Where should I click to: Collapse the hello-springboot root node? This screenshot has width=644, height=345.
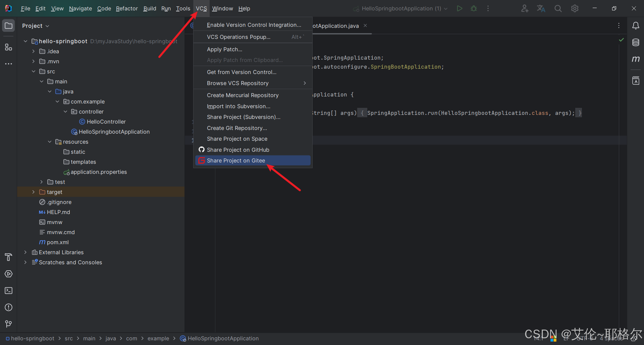pos(25,41)
